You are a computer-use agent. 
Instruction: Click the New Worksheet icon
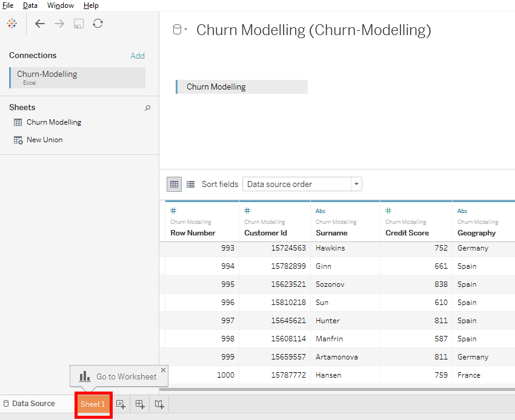click(121, 404)
